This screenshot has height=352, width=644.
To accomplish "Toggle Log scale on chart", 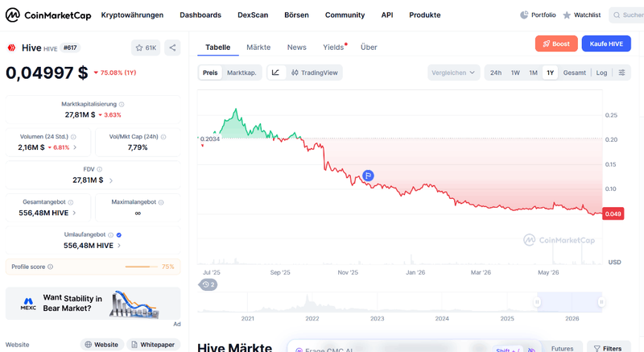I will pos(601,72).
